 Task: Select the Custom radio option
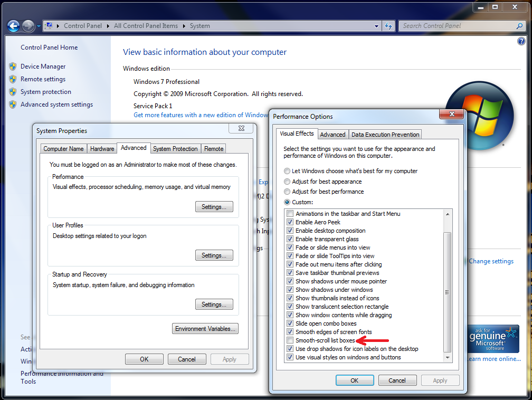pos(287,202)
